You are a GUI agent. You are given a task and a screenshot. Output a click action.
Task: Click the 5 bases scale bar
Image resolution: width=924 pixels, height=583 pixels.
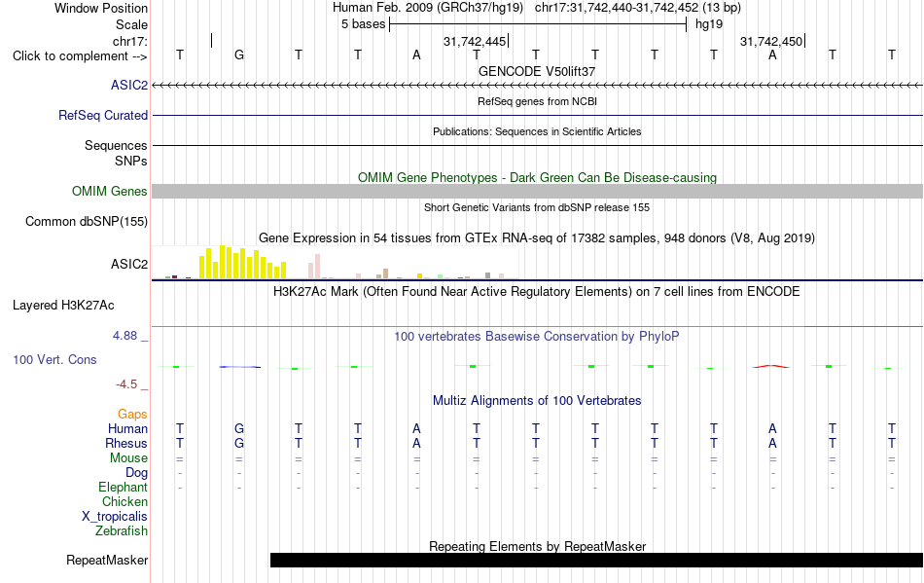click(538, 24)
